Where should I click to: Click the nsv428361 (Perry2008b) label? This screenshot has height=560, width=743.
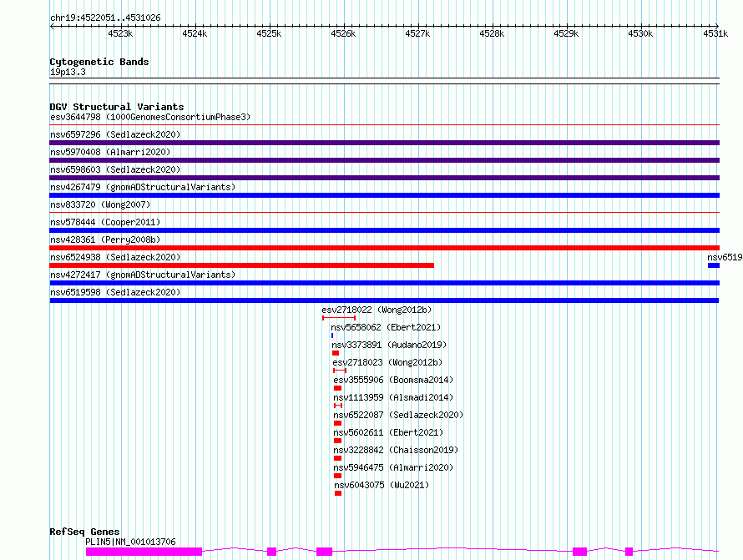point(105,240)
